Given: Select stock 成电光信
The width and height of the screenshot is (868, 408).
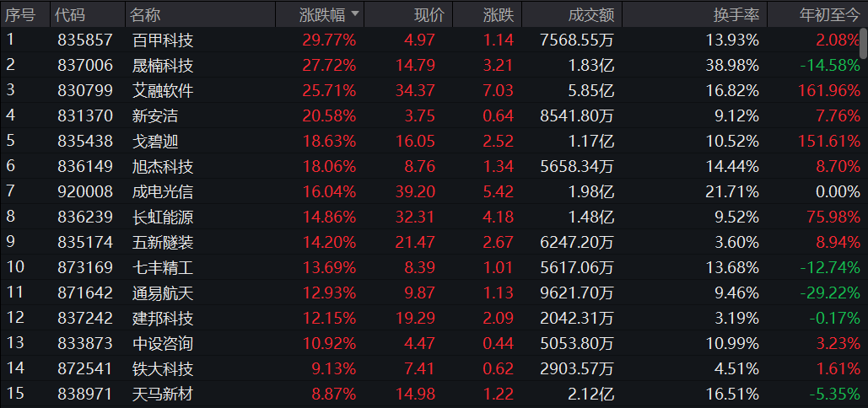Looking at the screenshot, I should click(x=163, y=192).
